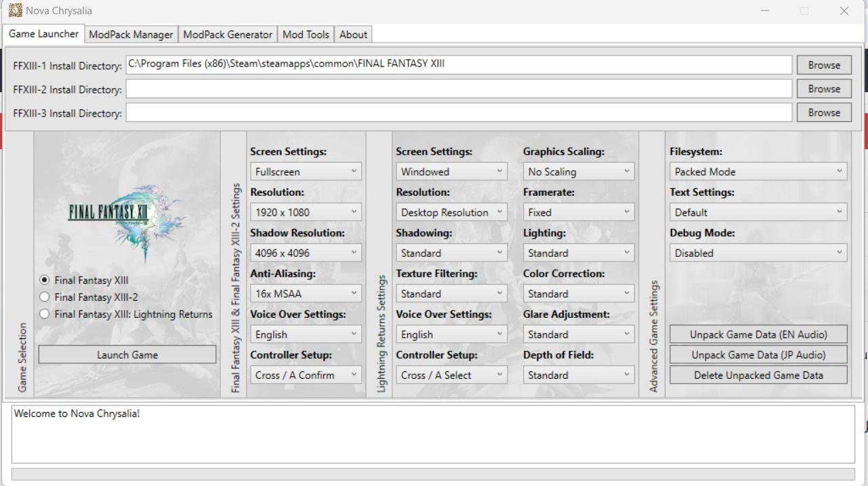
Task: Click the FFXIII-1 Install Directory path field
Action: (x=459, y=64)
